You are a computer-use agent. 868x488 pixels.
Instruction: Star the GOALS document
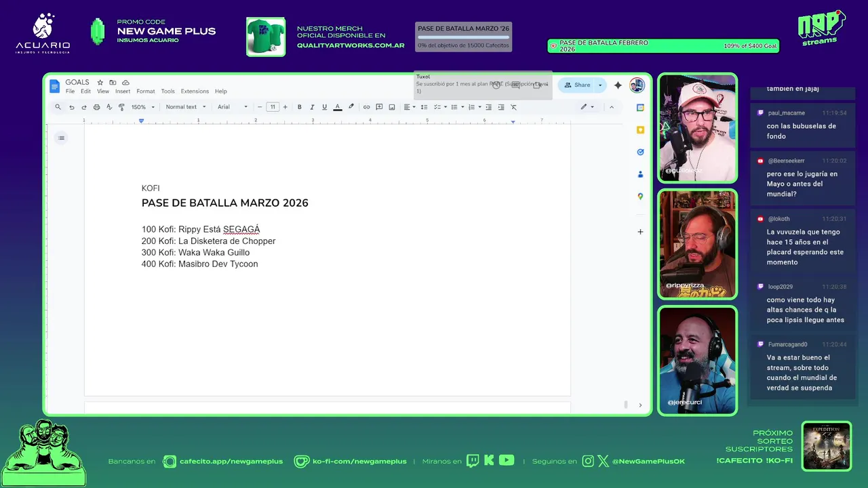click(x=100, y=83)
